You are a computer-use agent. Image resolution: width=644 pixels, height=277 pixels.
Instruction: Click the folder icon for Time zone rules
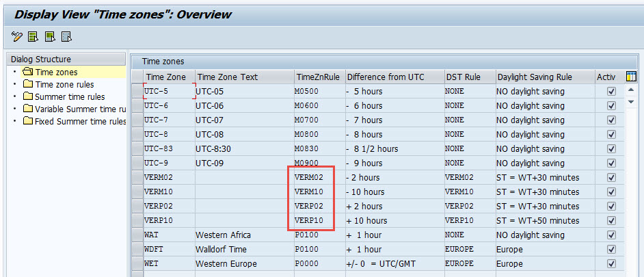(28, 84)
